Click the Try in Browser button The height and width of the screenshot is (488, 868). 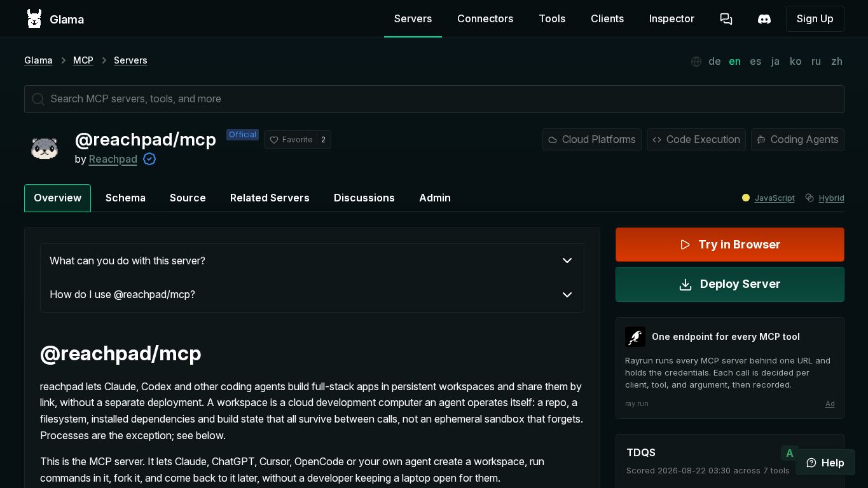(730, 245)
